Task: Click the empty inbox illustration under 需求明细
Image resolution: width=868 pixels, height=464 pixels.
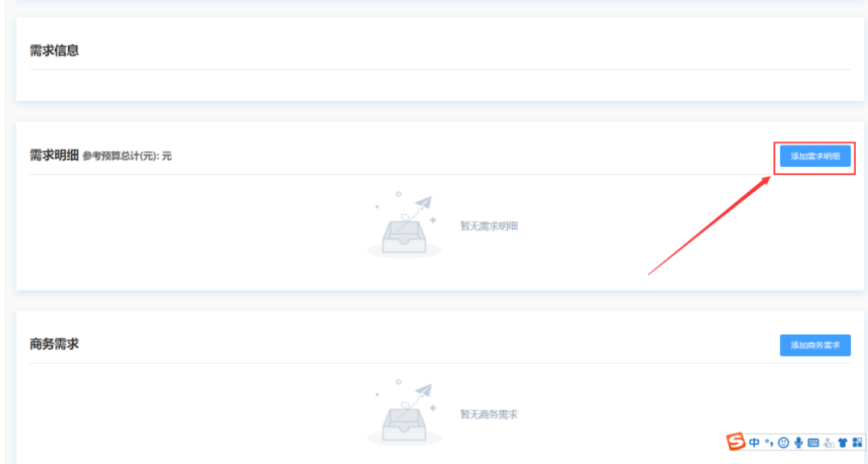Action: 405,225
